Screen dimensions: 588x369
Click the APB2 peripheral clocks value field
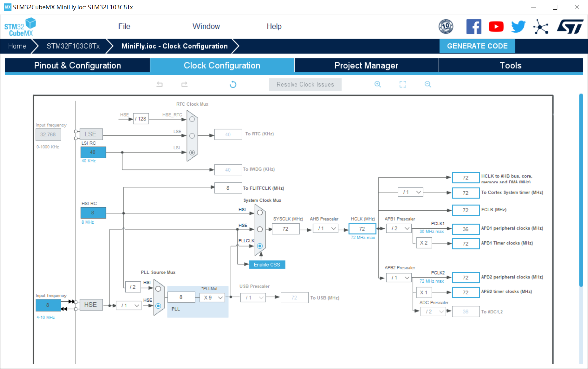(x=466, y=278)
